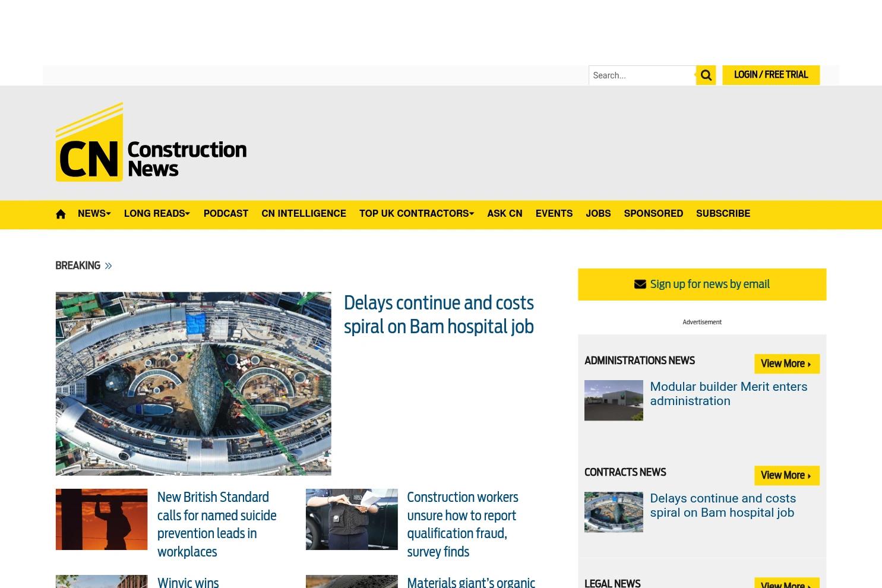The image size is (882, 588).
Task: View more Contracts News
Action: point(786,476)
